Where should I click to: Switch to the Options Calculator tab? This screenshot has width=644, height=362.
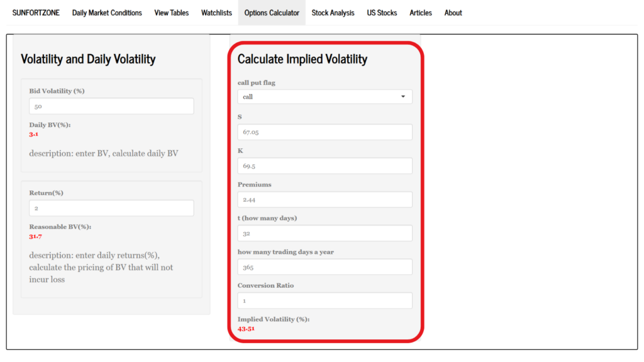271,12
